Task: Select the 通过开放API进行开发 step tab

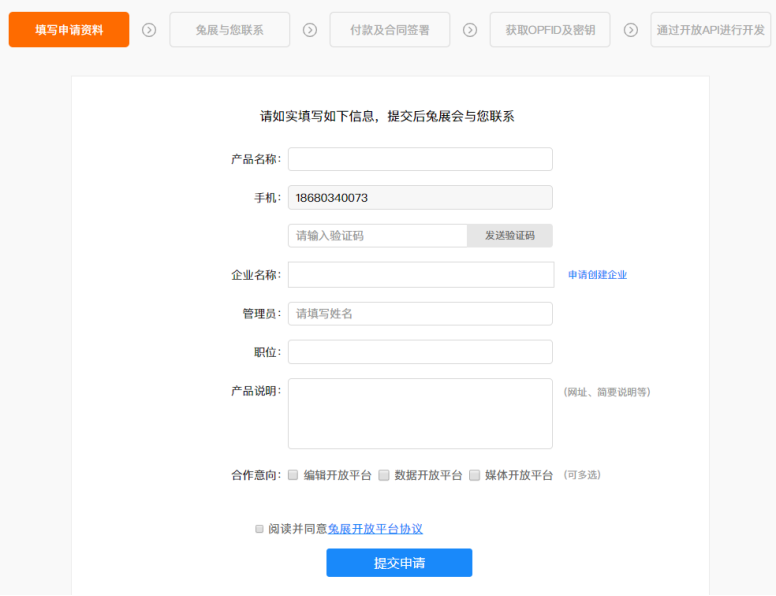Action: coord(711,30)
